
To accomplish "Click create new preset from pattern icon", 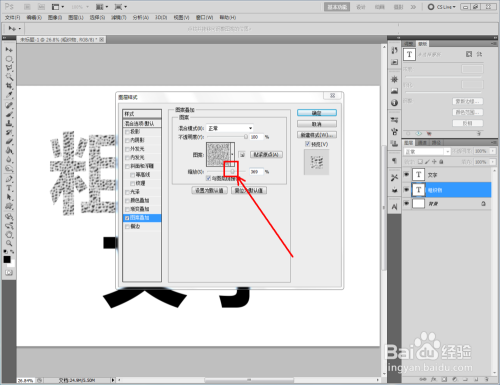I will click(x=242, y=155).
